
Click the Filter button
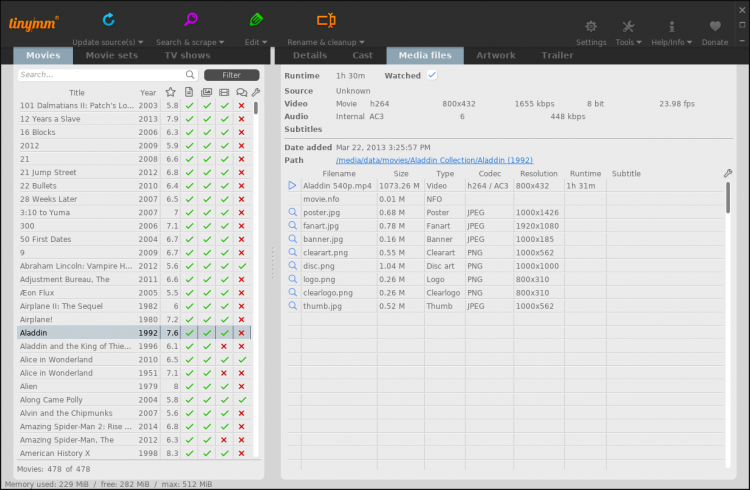point(231,75)
